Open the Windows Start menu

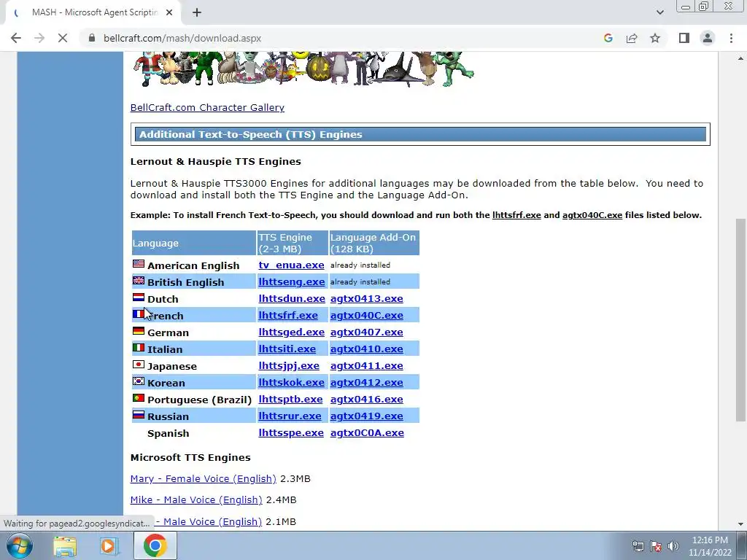coord(20,545)
